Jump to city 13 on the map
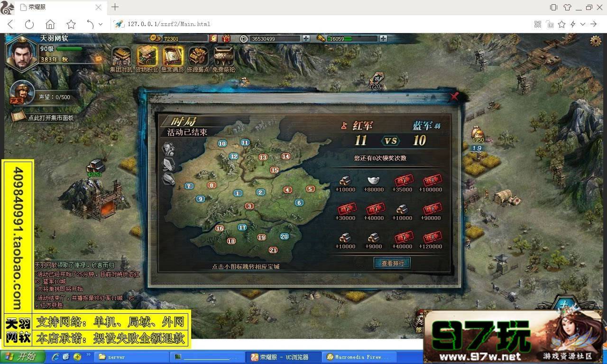Viewport: 607px width, 364px height. tap(263, 157)
